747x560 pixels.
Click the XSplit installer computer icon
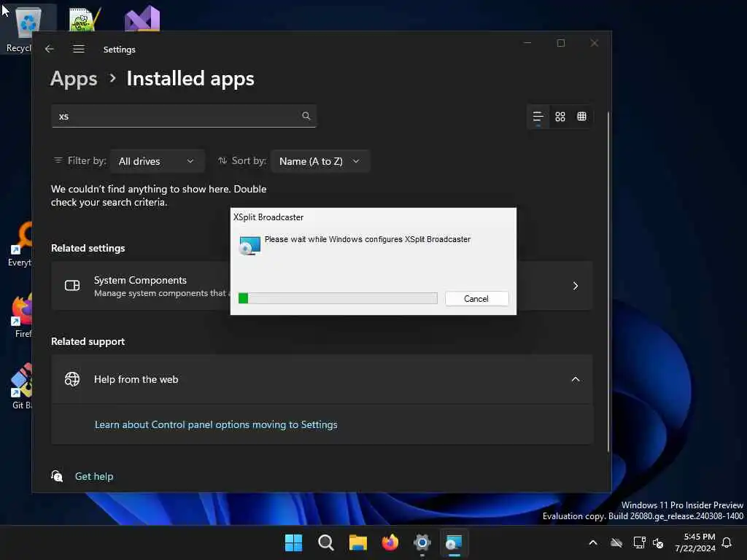click(x=249, y=245)
